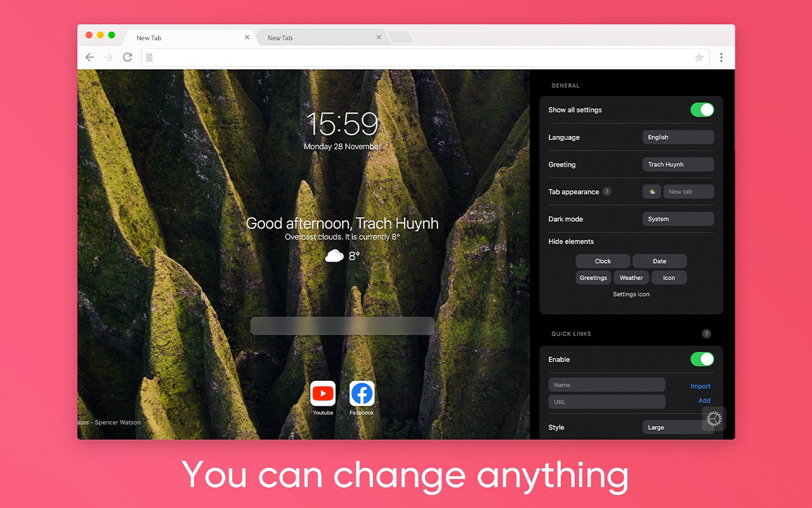Toggle hiding the Greetings element
The image size is (812, 508).
[593, 277]
